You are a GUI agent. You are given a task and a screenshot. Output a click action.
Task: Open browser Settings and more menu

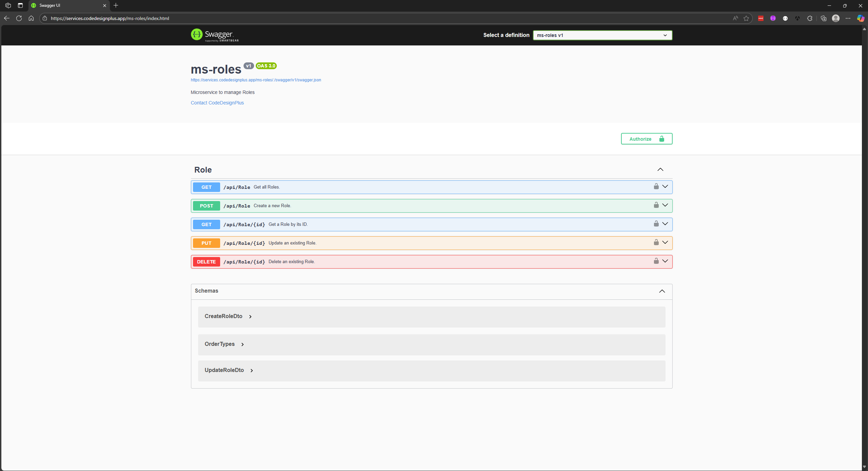pos(848,18)
